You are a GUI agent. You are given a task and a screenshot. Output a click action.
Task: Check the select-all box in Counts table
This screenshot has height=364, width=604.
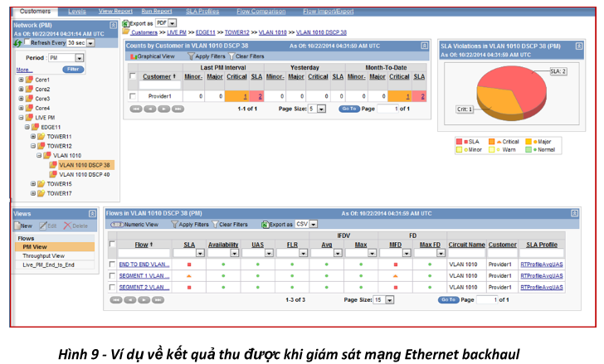133,76
